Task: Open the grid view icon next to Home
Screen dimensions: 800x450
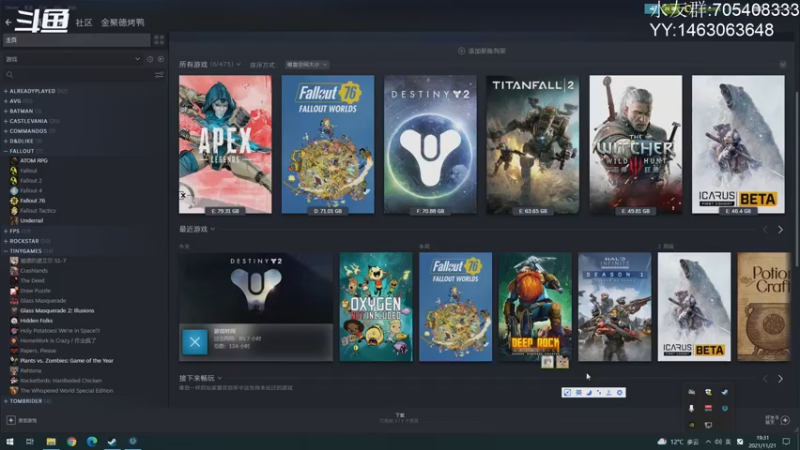Action: click(159, 40)
